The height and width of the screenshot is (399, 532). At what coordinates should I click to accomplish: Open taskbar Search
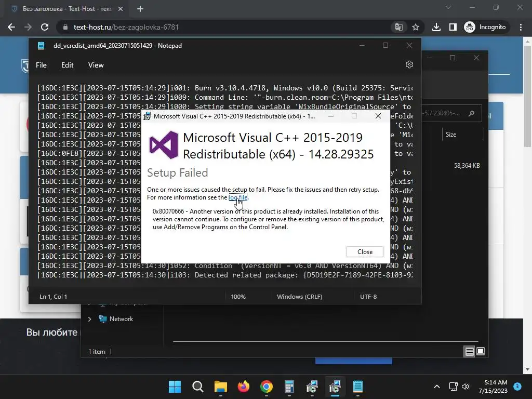(198, 387)
